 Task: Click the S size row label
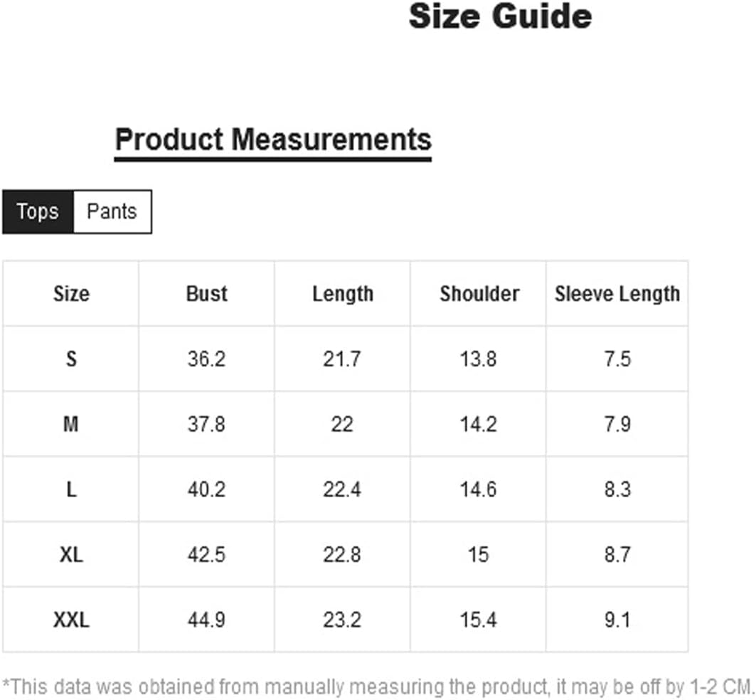click(x=71, y=359)
